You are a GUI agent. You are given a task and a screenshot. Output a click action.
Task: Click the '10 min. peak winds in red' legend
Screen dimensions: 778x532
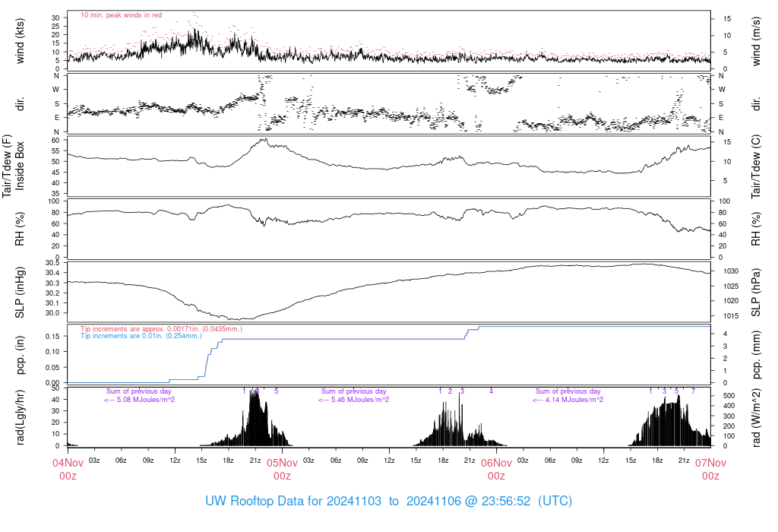pos(121,15)
